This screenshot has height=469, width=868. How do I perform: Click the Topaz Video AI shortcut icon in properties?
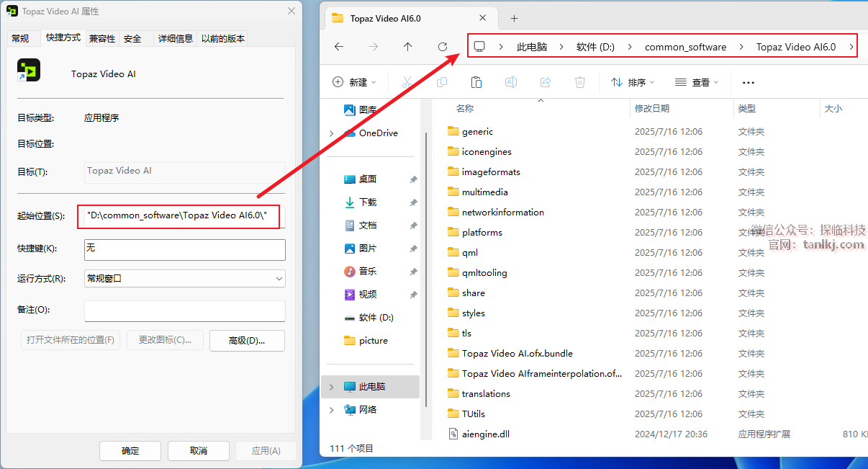[x=29, y=70]
